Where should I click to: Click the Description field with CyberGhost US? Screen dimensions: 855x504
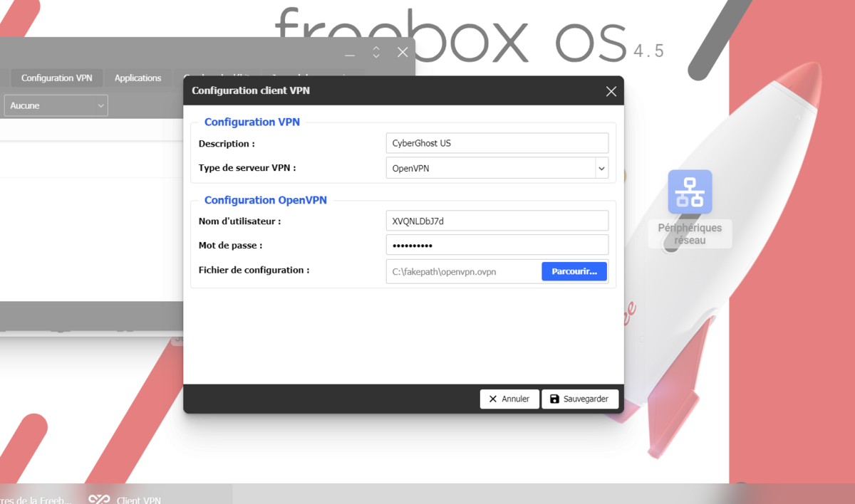[497, 143]
